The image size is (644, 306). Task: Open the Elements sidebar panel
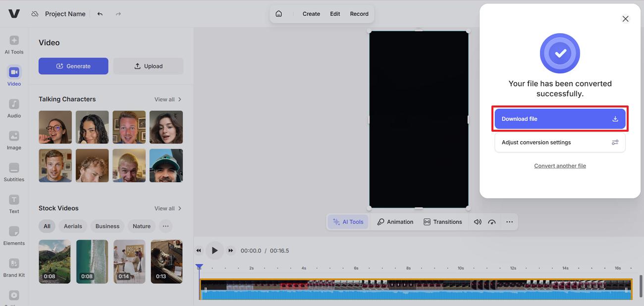[x=14, y=236]
